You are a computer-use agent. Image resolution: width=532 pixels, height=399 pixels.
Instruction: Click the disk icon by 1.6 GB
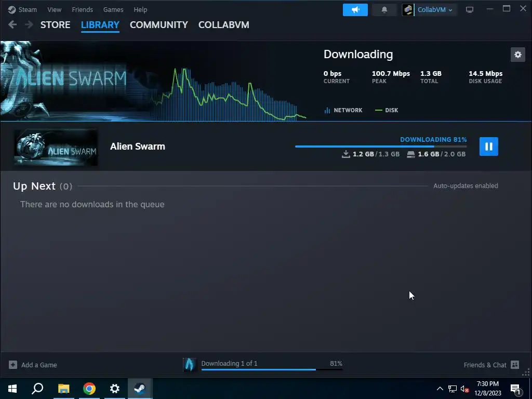click(x=410, y=154)
